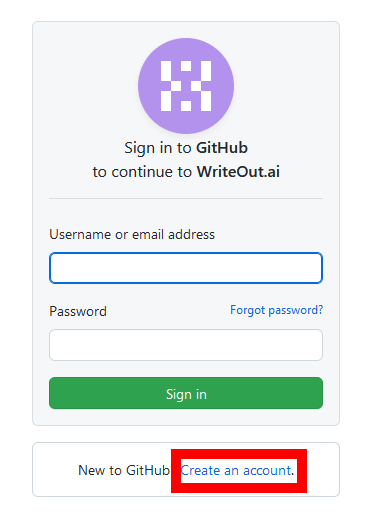Click the purple WriteOut.ai app logo

(x=186, y=86)
